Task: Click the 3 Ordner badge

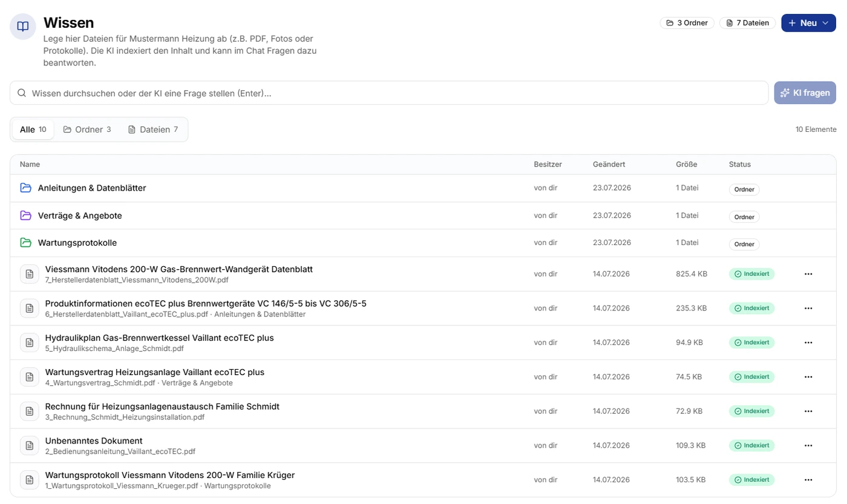Action: pos(687,23)
